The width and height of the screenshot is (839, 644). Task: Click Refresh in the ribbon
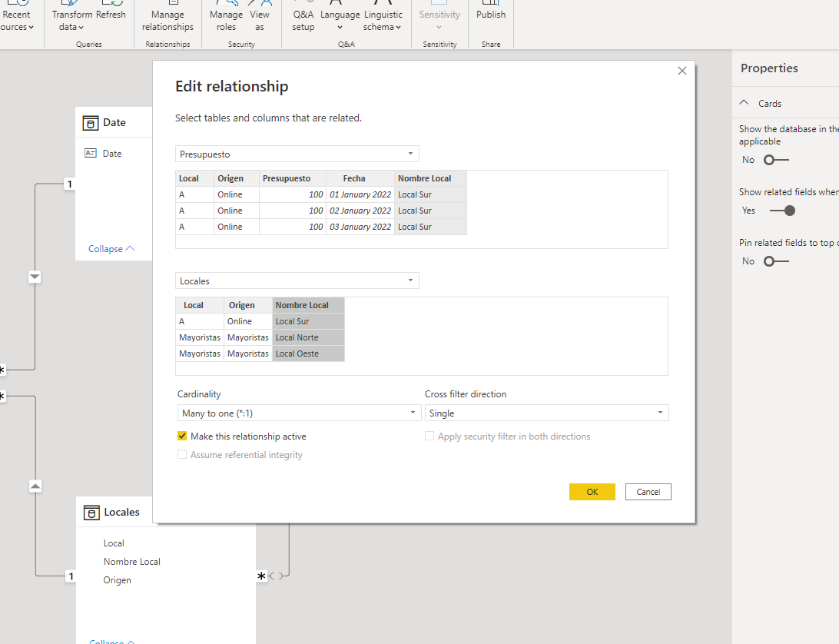pyautogui.click(x=111, y=15)
